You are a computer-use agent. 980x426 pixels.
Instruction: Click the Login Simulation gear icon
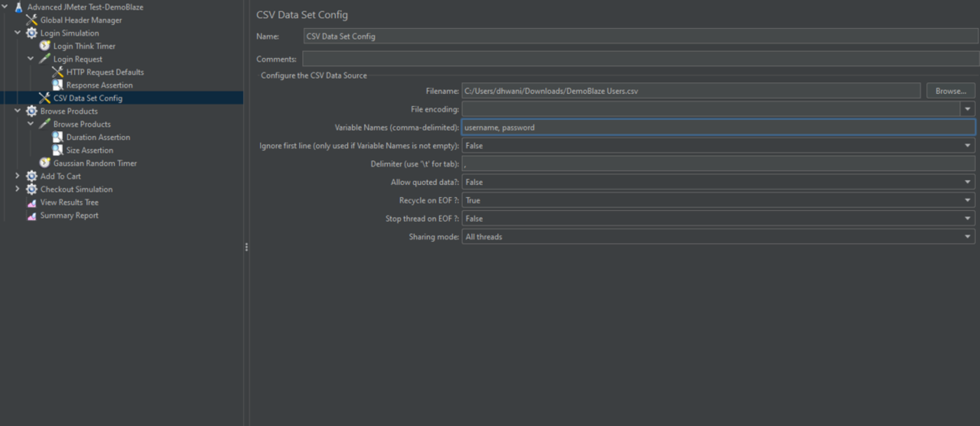tap(31, 33)
